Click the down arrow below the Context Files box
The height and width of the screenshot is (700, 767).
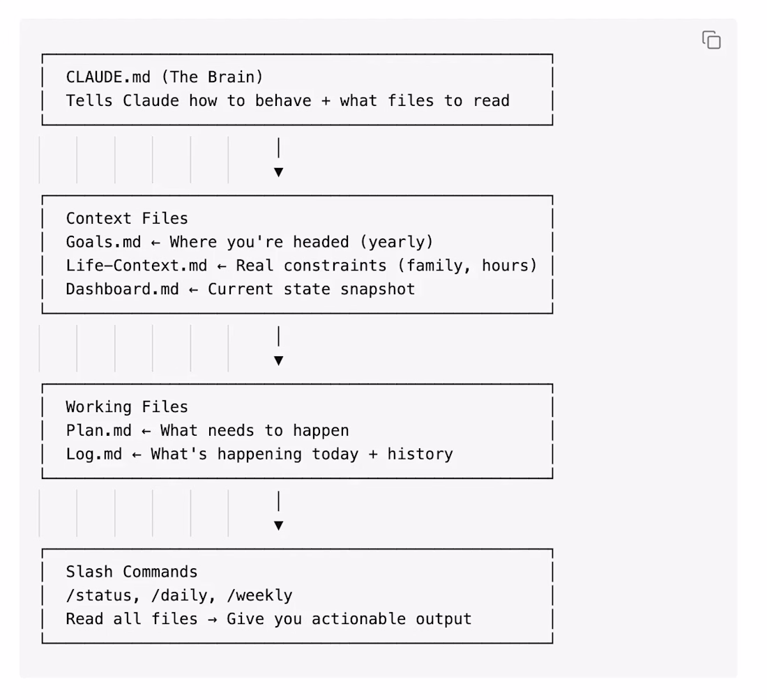278,360
